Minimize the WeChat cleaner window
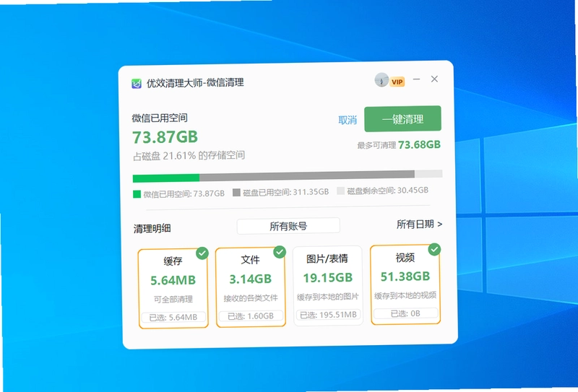This screenshot has width=578, height=392. (x=417, y=79)
